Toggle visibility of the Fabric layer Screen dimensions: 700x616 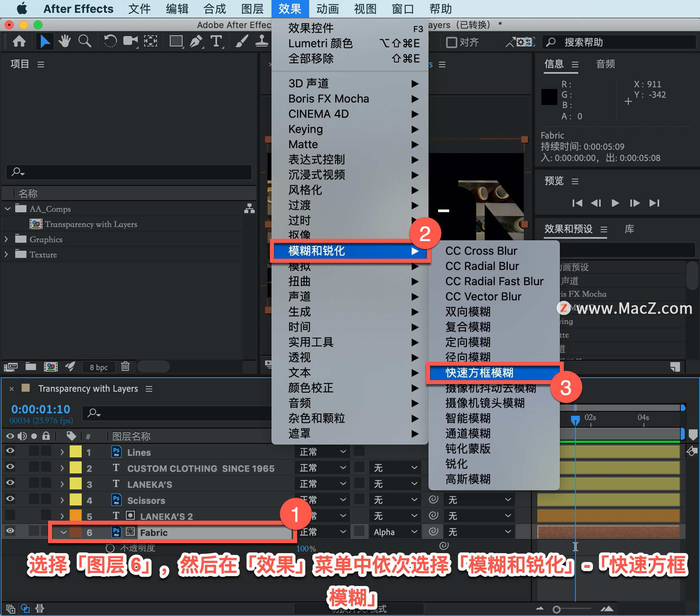coord(10,531)
